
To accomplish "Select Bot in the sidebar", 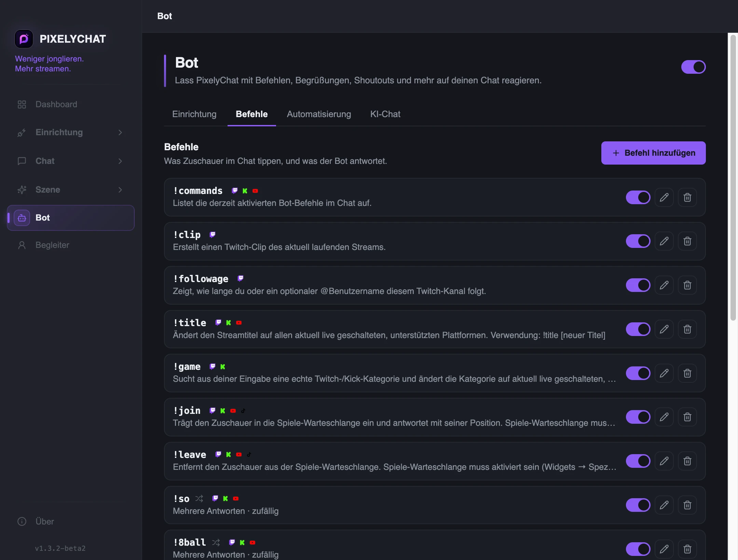I will [x=70, y=218].
